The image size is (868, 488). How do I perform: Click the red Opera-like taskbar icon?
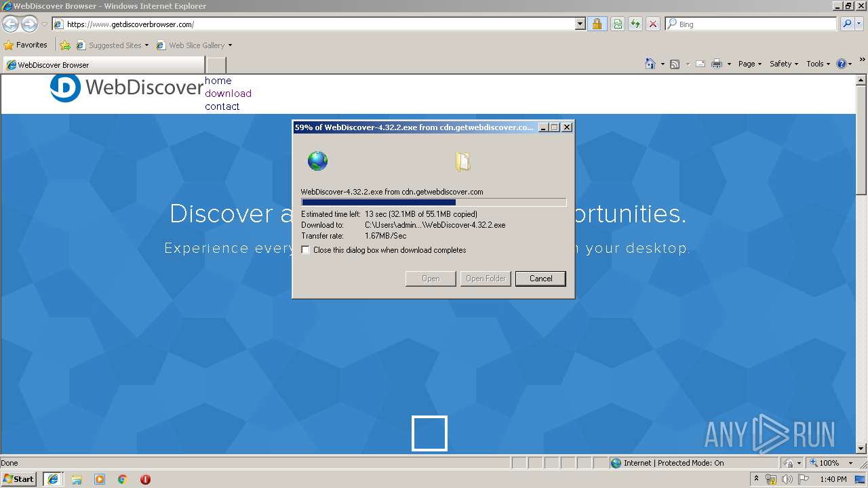tap(145, 479)
